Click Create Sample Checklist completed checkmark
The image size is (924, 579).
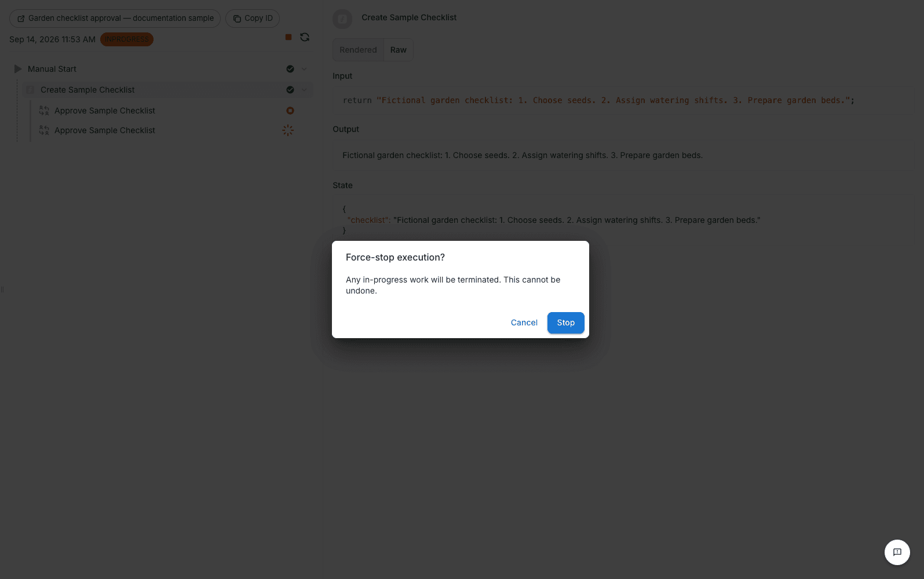pos(290,90)
